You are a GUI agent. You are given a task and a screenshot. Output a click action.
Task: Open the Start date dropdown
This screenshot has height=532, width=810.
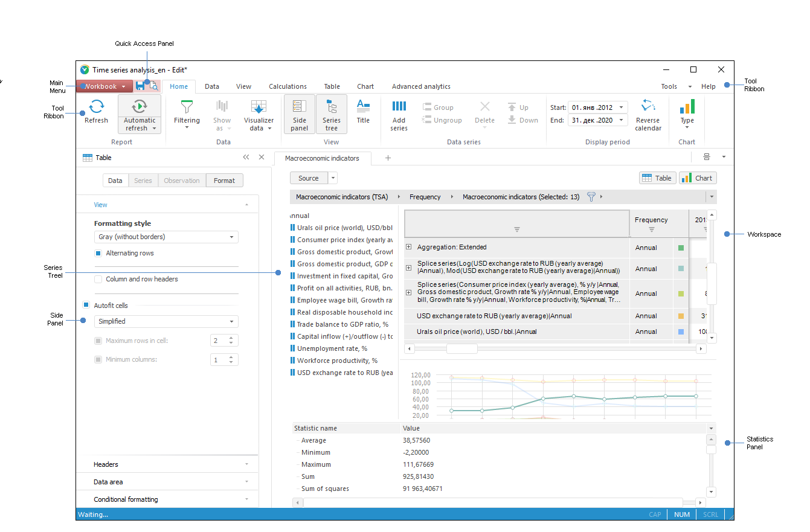[622, 107]
